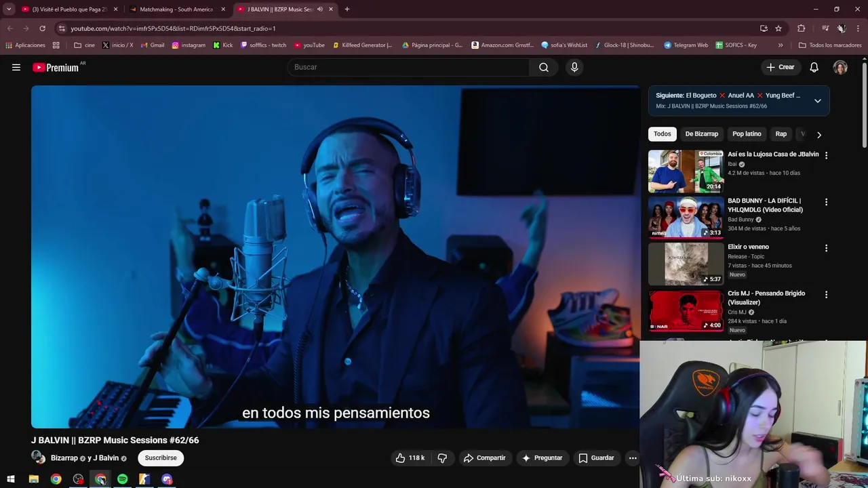Select the Todos filter chip
The width and height of the screenshot is (868, 488).
663,134
